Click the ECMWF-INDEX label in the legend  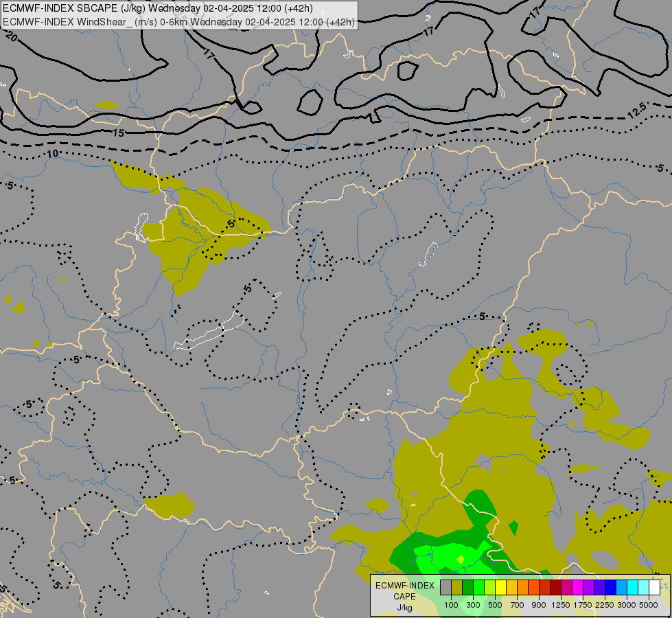(x=404, y=586)
